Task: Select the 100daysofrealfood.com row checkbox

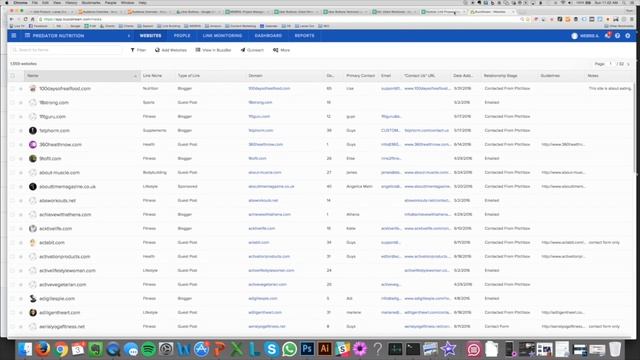Action: pos(13,89)
